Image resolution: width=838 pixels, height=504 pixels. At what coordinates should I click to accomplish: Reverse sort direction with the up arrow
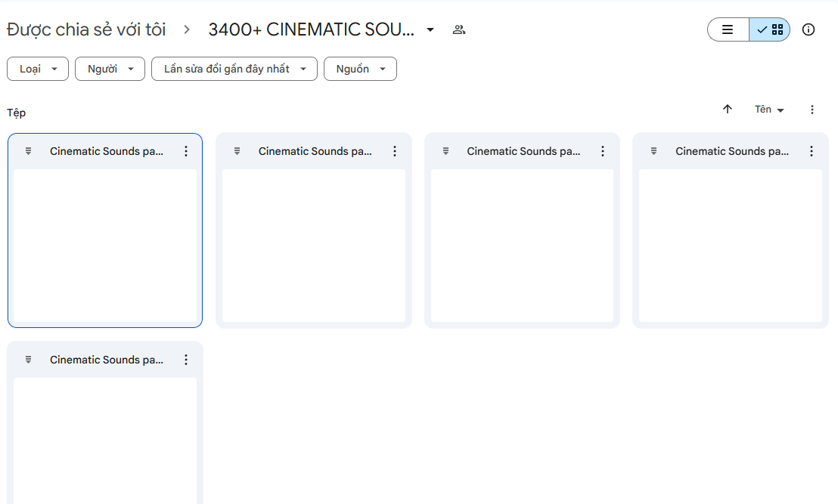pos(728,110)
